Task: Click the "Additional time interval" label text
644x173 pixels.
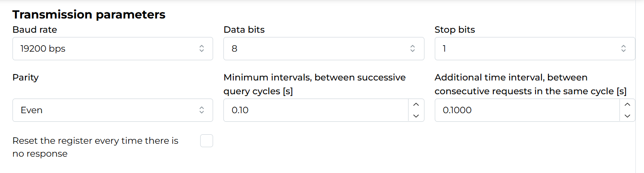Action: click(511, 77)
